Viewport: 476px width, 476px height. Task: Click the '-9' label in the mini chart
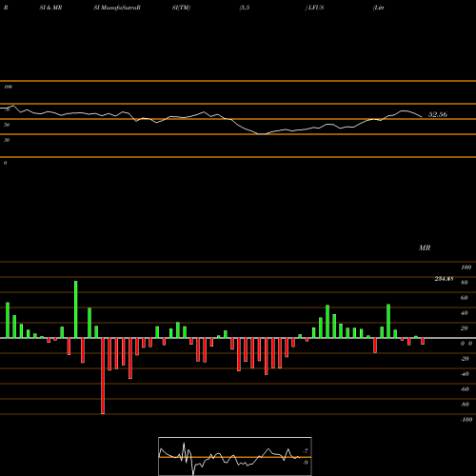tap(306, 463)
